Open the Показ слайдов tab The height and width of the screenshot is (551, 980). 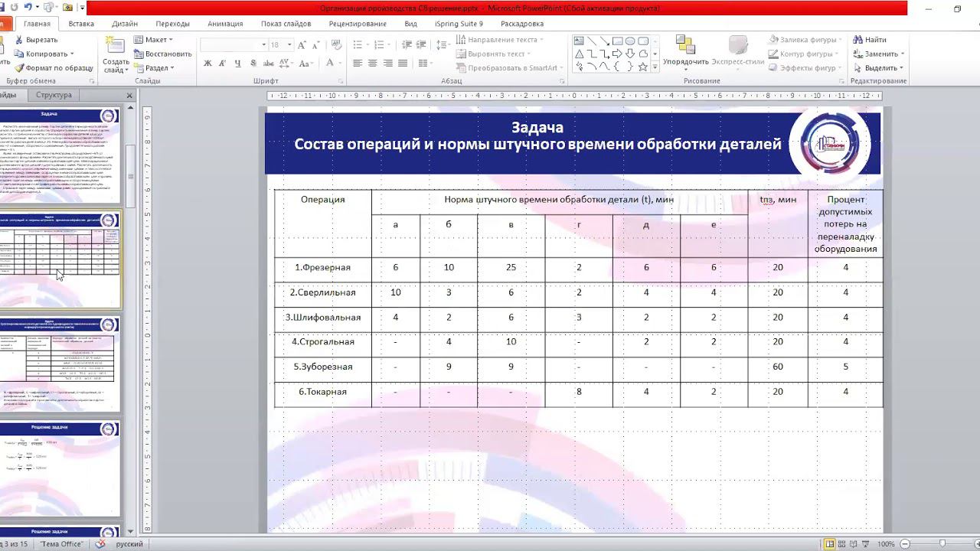286,24
